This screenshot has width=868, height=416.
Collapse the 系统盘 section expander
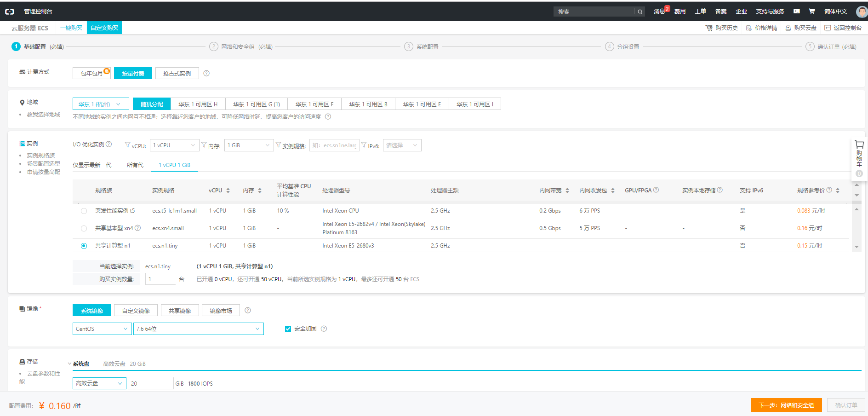pyautogui.click(x=69, y=364)
